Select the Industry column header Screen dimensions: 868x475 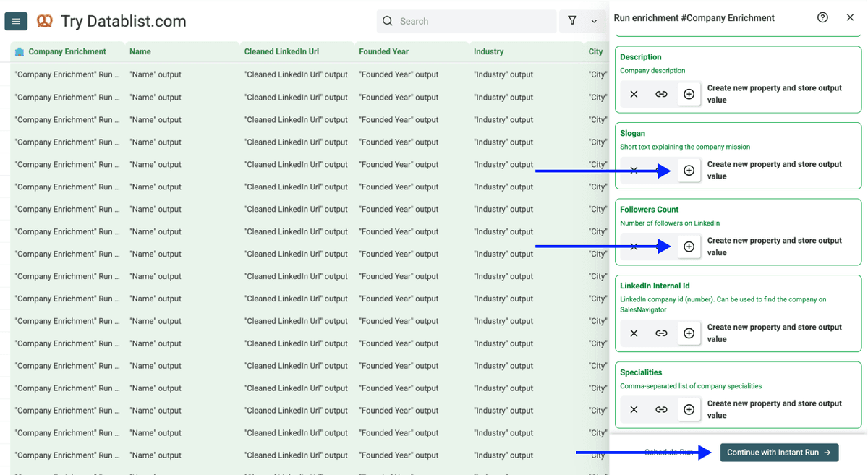coord(527,52)
